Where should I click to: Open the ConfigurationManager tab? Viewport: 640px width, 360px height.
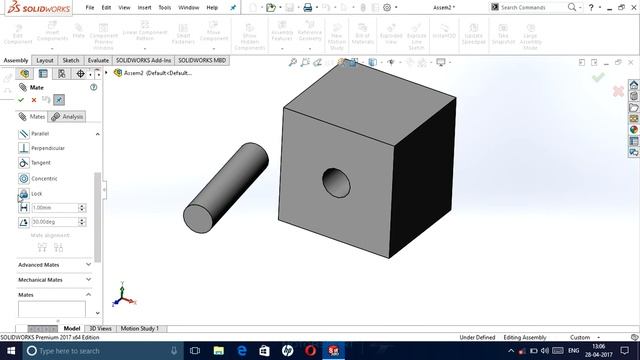(x=62, y=73)
